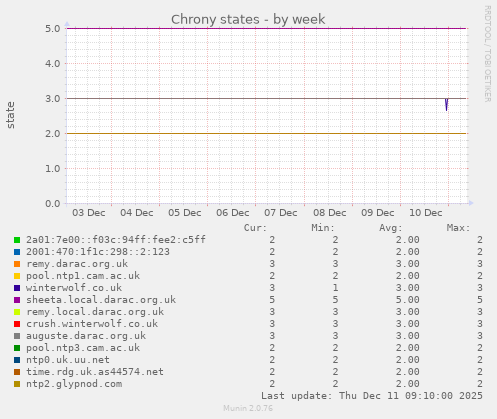Click the dark blue swatch beside winterwolf.co.uk
This screenshot has width=497, height=419.
pos(17,288)
